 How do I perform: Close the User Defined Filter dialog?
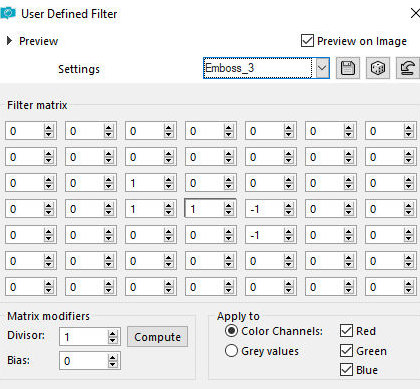[415, 13]
